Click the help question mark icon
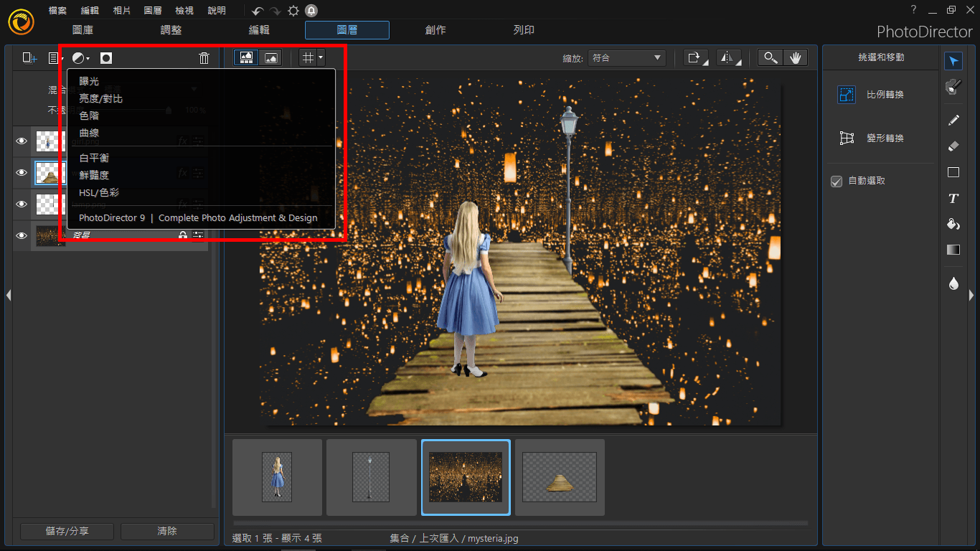 tap(913, 9)
